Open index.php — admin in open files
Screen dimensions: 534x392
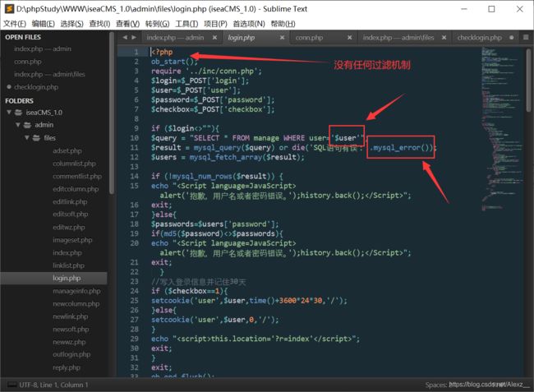[x=43, y=48]
